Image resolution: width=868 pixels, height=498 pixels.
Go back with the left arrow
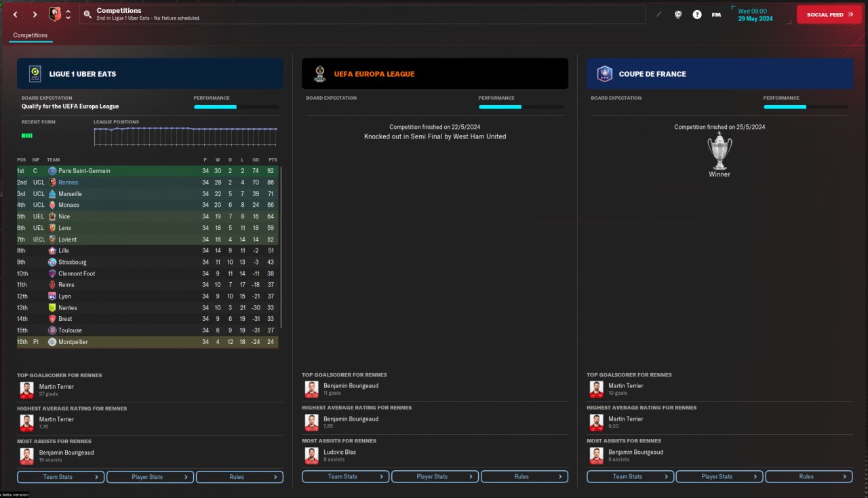pyautogui.click(x=16, y=14)
